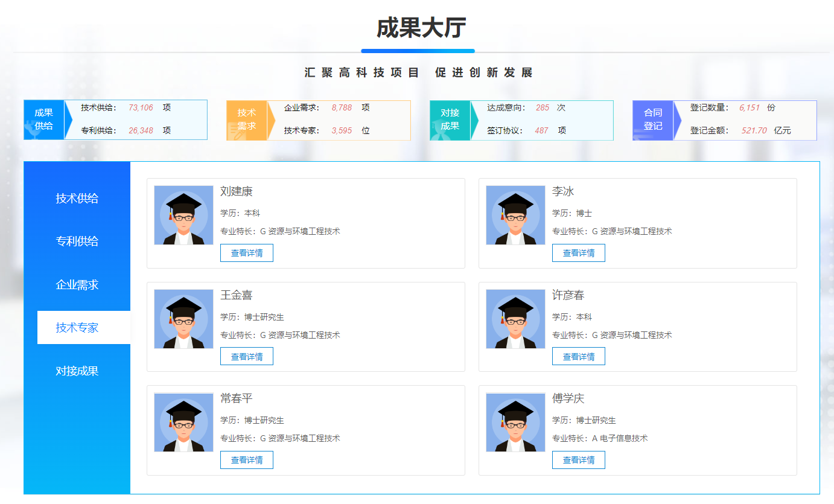
Task: Click the avatar of 刘建康
Action: (x=184, y=215)
